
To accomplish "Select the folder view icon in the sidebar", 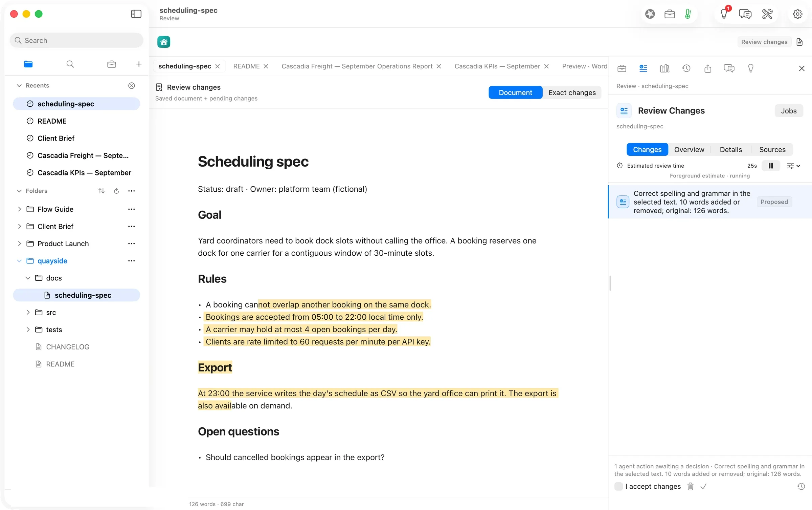I will click(x=28, y=64).
